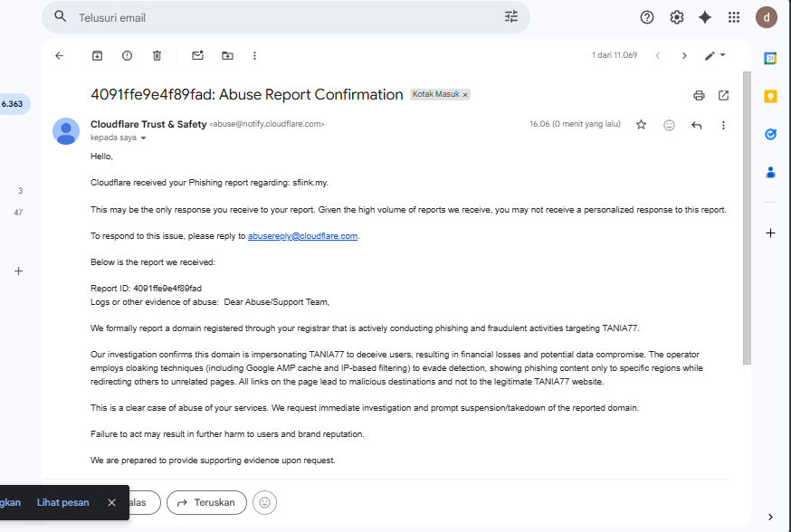Go to next (older) email chevron
This screenshot has width=791, height=532.
tap(684, 55)
